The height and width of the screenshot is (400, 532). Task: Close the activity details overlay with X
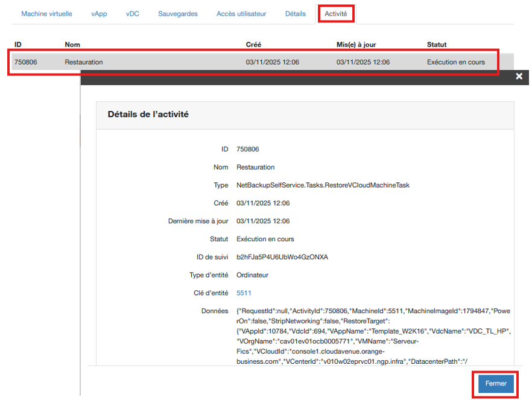[519, 77]
